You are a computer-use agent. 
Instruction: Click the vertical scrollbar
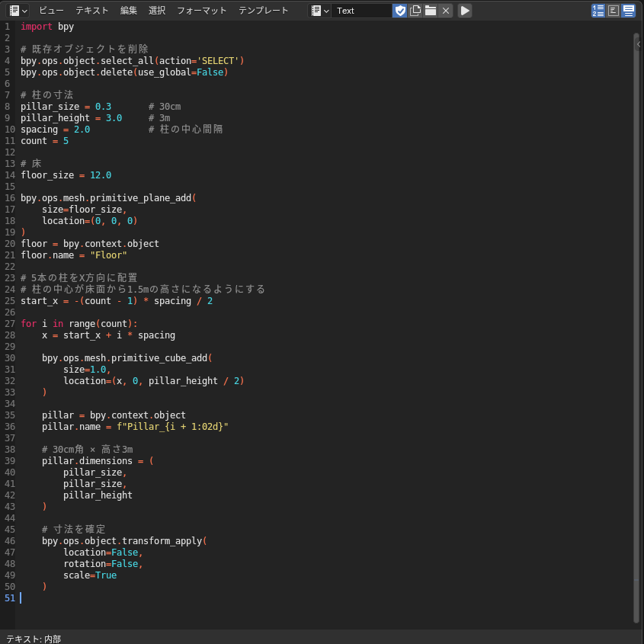click(637, 328)
